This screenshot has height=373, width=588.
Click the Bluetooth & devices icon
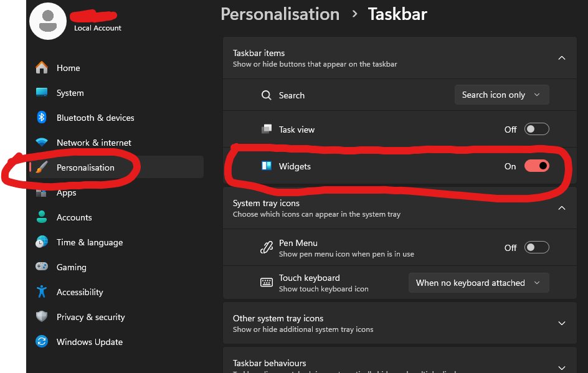pyautogui.click(x=42, y=118)
